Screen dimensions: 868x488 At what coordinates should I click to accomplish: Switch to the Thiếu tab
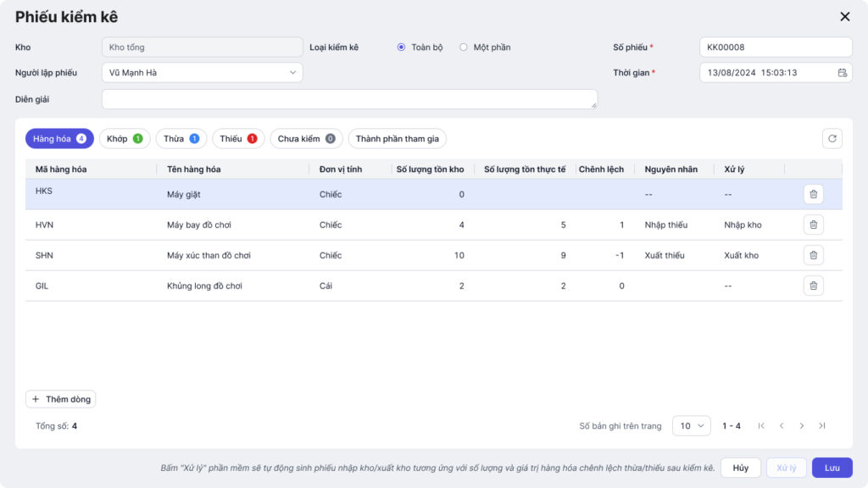pyautogui.click(x=237, y=139)
